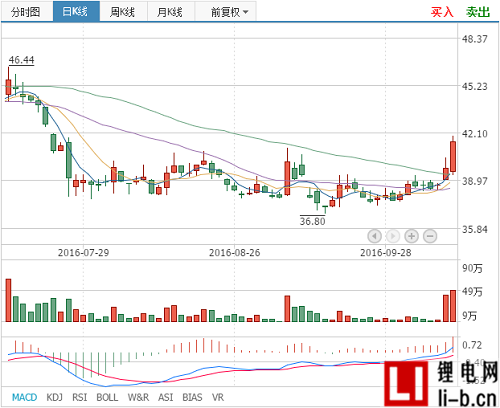
Task: Click the 90万 volume axis label
Action: coord(472,268)
